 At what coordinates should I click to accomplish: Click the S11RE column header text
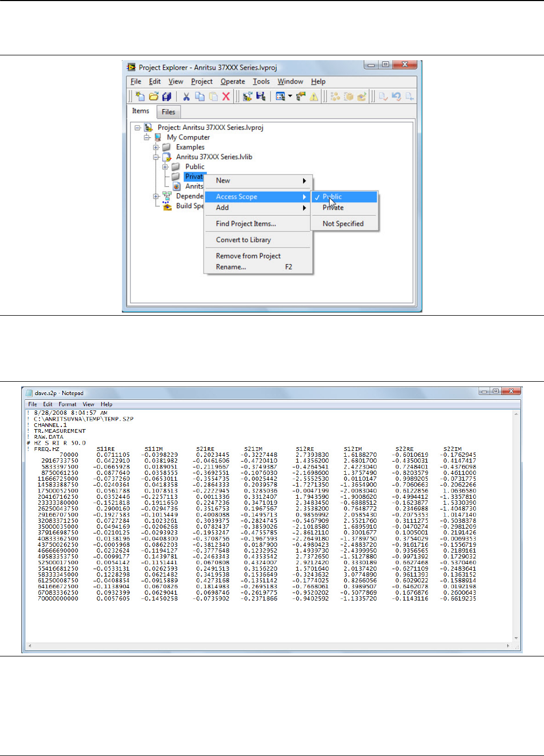(105, 449)
